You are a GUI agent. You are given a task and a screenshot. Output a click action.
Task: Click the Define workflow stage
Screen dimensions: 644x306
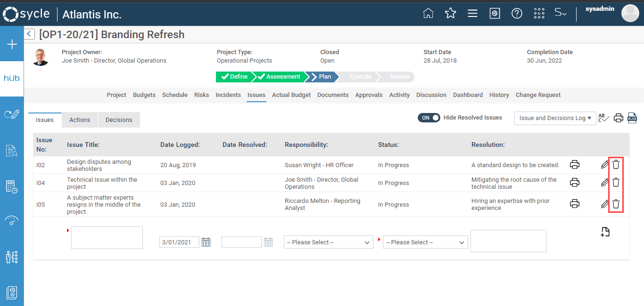coord(235,77)
